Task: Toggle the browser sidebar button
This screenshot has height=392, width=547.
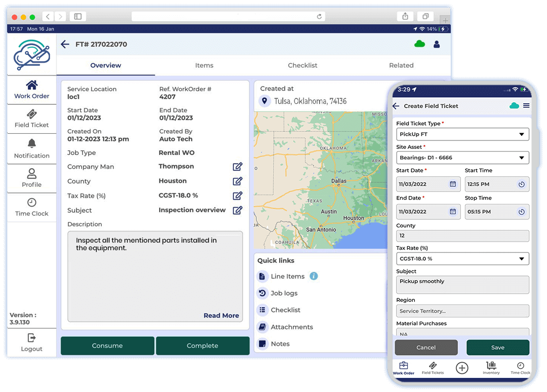Action: [78, 16]
